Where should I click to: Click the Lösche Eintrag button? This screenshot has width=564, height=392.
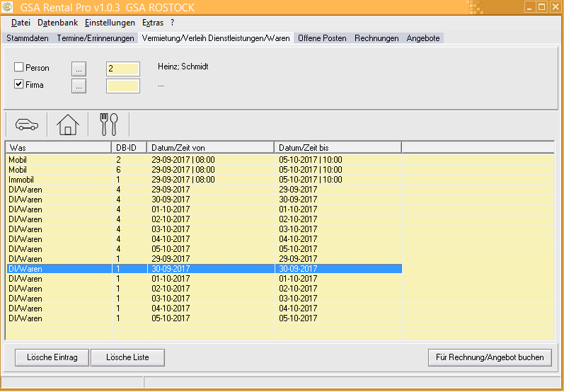[52, 357]
